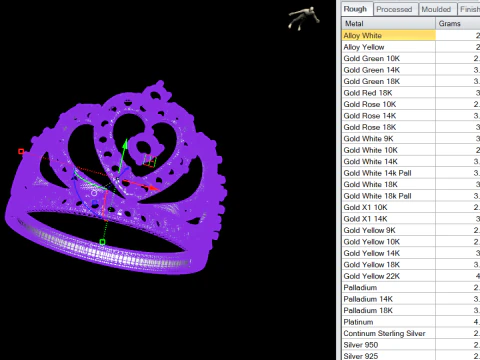This screenshot has width=480, height=360.
Task: Click the Grams column header
Action: [x=458, y=23]
